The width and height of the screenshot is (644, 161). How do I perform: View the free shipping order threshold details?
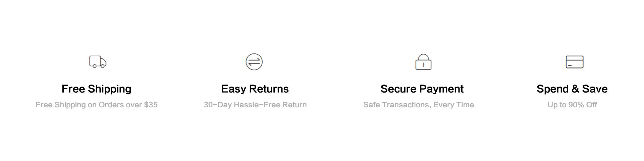point(97,105)
